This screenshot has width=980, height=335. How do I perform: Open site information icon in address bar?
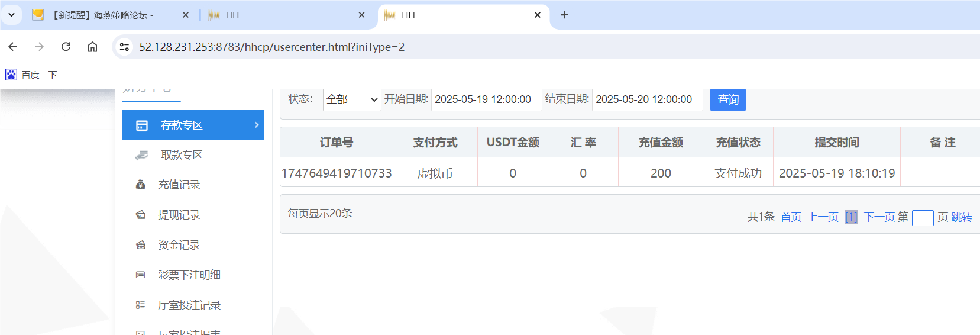click(x=124, y=47)
